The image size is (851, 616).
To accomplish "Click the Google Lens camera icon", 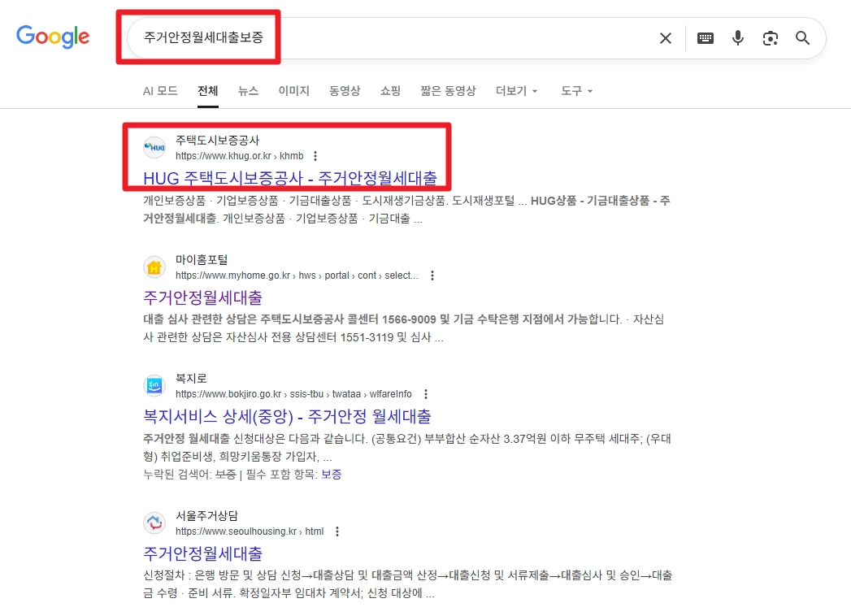I will pyautogui.click(x=770, y=38).
